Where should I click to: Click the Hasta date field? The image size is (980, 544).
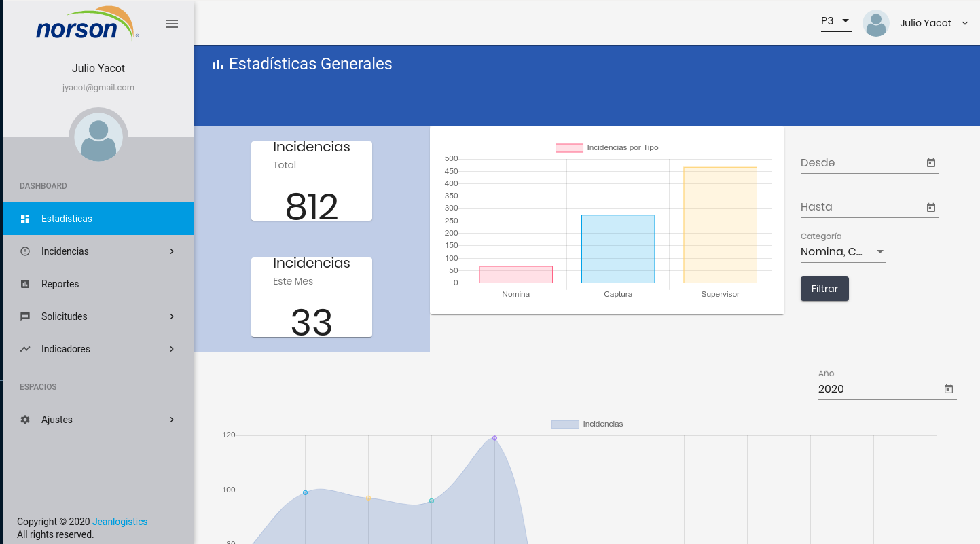[x=870, y=207]
